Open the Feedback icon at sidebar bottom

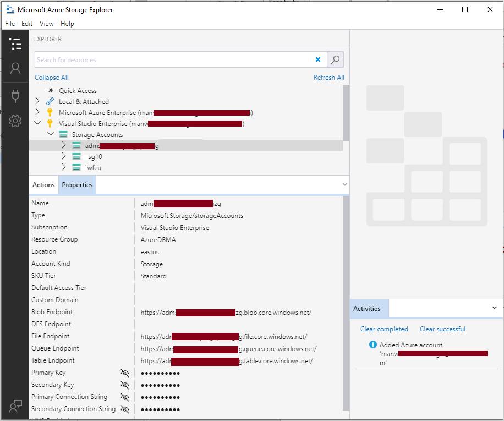point(15,406)
